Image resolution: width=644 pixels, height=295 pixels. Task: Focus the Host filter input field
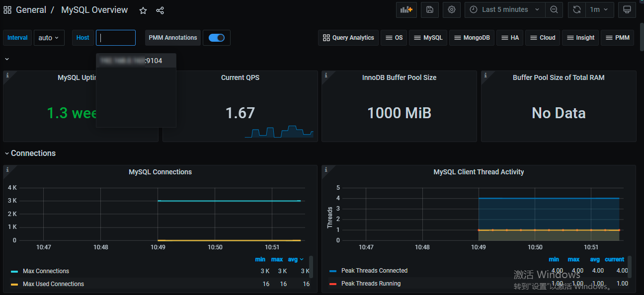[116, 38]
